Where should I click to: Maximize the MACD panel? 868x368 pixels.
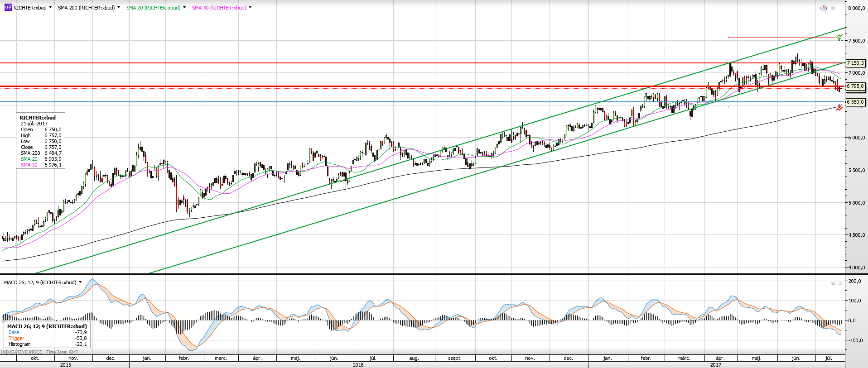[x=833, y=283]
